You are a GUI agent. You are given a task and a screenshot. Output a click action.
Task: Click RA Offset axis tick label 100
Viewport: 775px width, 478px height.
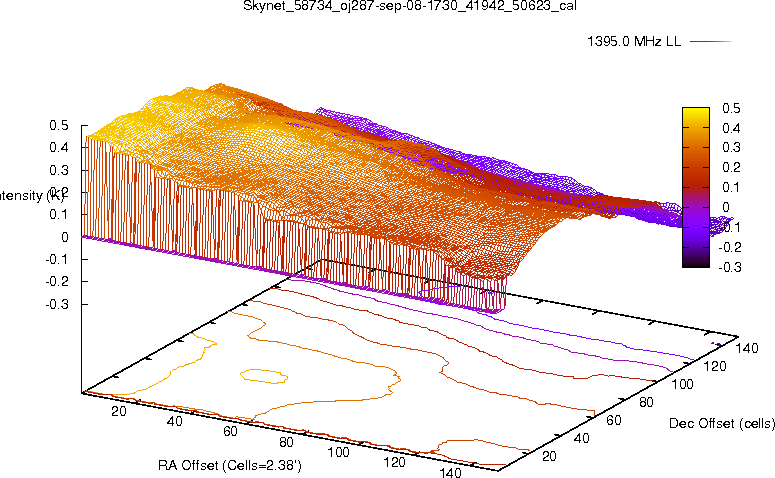[x=339, y=452]
